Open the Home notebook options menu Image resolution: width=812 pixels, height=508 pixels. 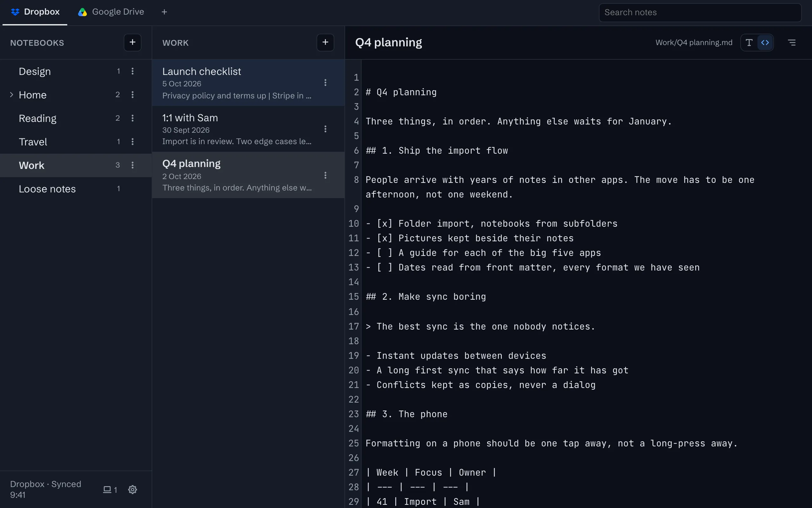click(133, 95)
